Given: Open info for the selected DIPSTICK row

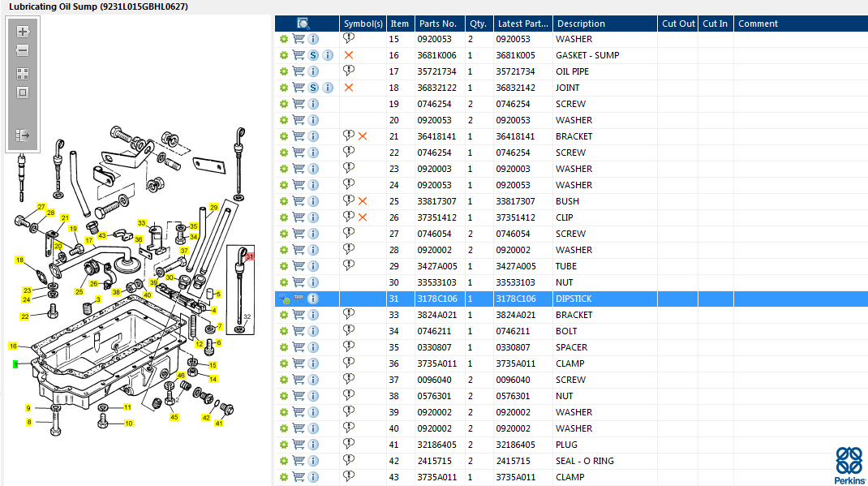Looking at the screenshot, I should [313, 299].
